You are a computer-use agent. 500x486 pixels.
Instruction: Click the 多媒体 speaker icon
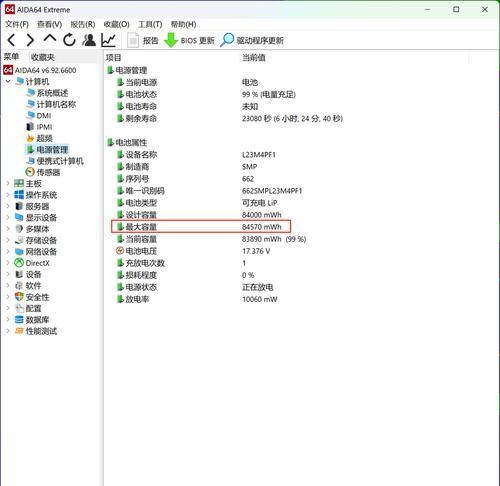coord(19,229)
